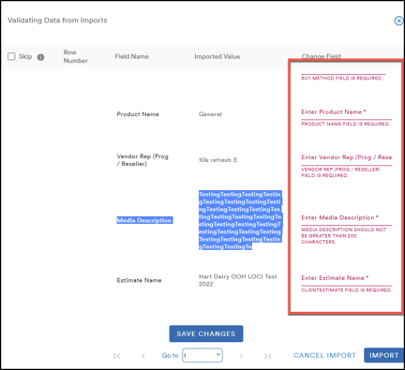Show the info icon beside Skip

[41, 57]
